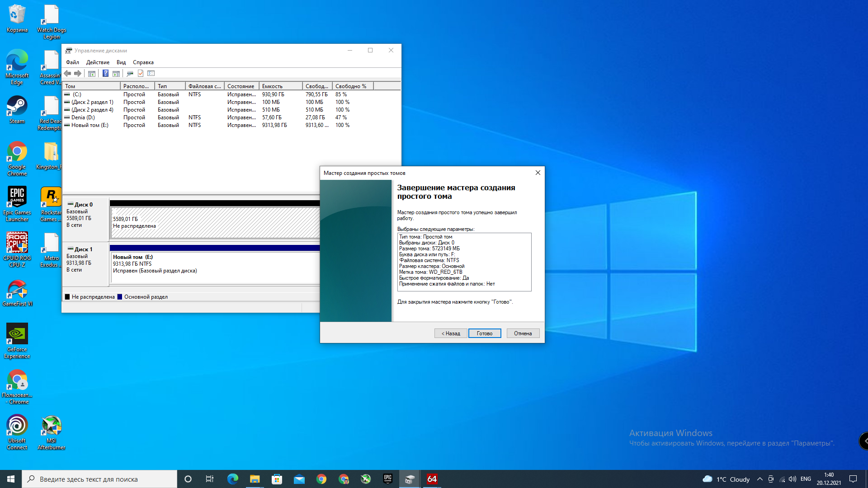
Task: Show hidden system tray icons chevron
Action: [759, 479]
